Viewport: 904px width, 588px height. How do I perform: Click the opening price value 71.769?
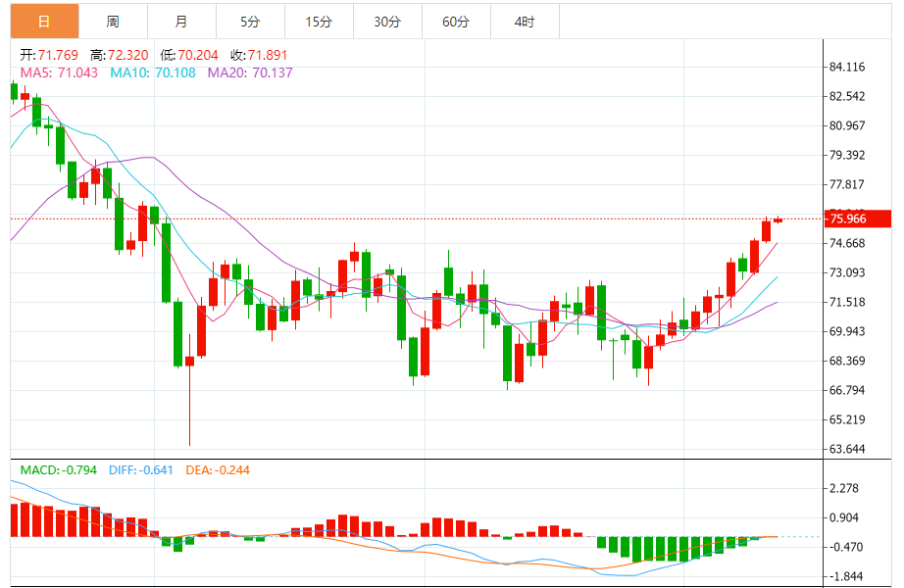58,55
